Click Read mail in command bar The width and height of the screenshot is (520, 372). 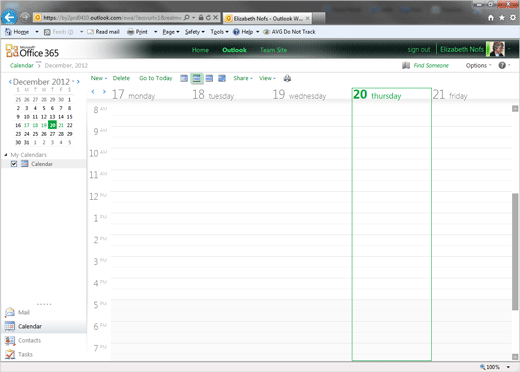(x=103, y=32)
